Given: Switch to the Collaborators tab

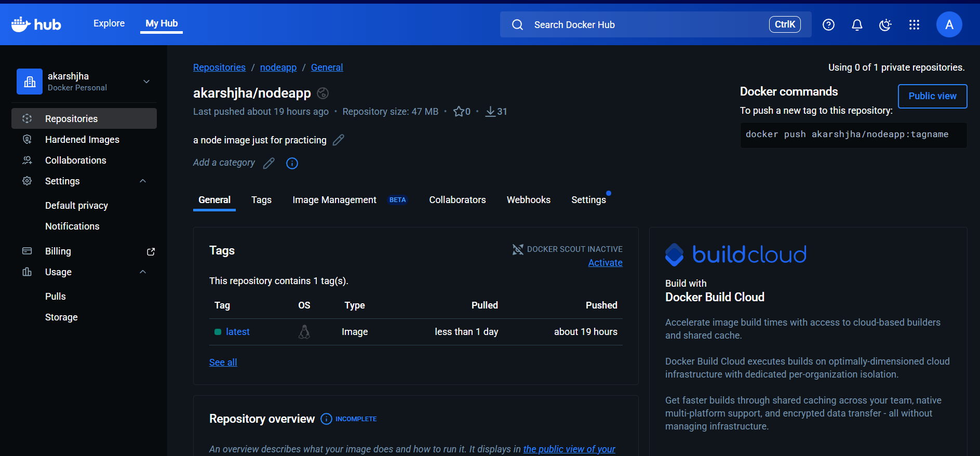Looking at the screenshot, I should 458,200.
